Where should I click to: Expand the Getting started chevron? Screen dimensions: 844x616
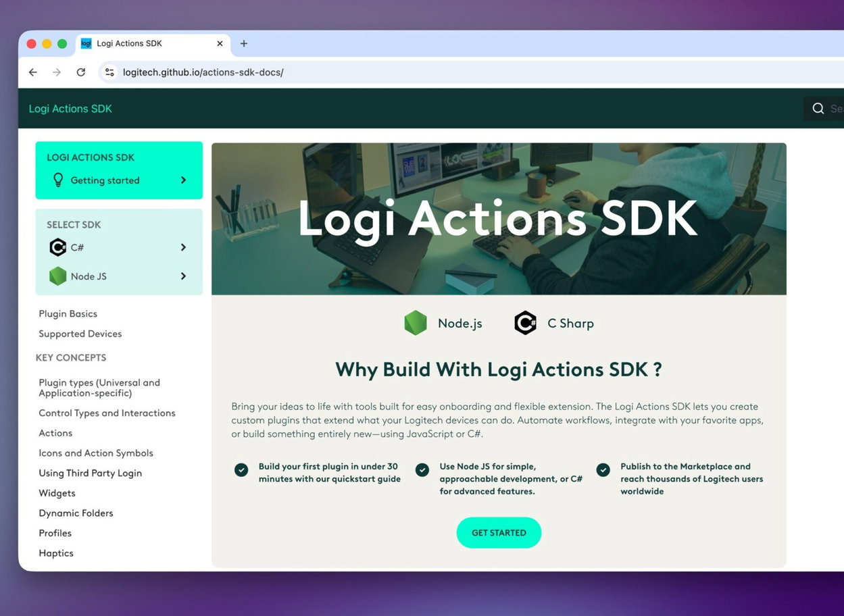183,180
